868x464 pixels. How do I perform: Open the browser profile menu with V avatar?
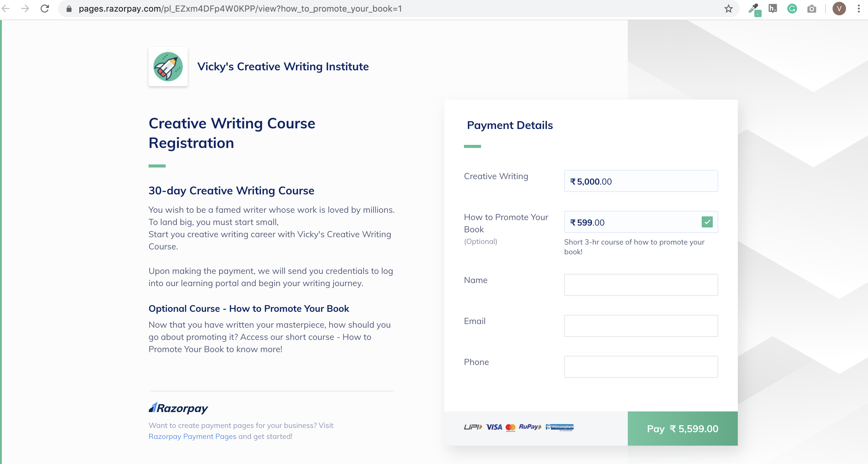tap(839, 9)
